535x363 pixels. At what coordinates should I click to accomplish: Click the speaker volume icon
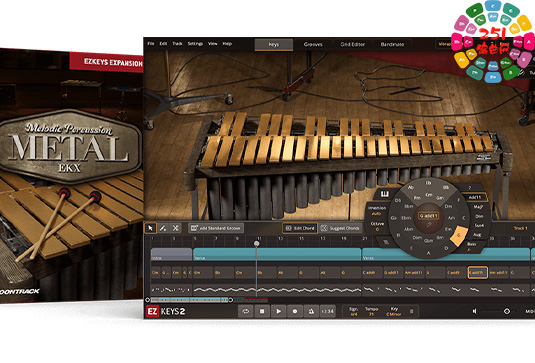(475, 311)
